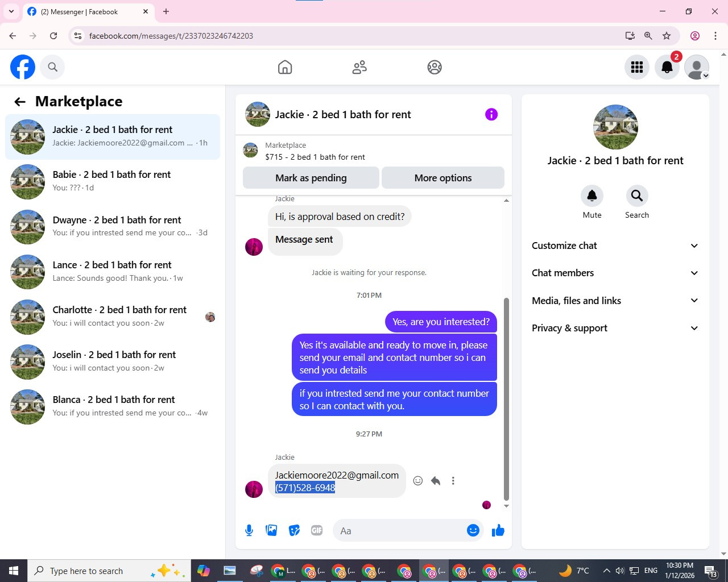The image size is (728, 582).
Task: Expand the Privacy & support section
Action: [x=615, y=328]
